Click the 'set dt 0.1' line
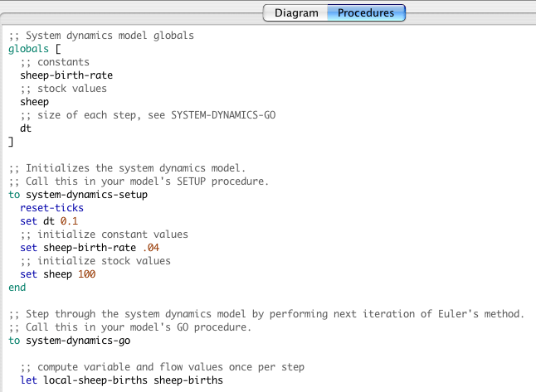Screen dimensions: 536x392 [49, 221]
